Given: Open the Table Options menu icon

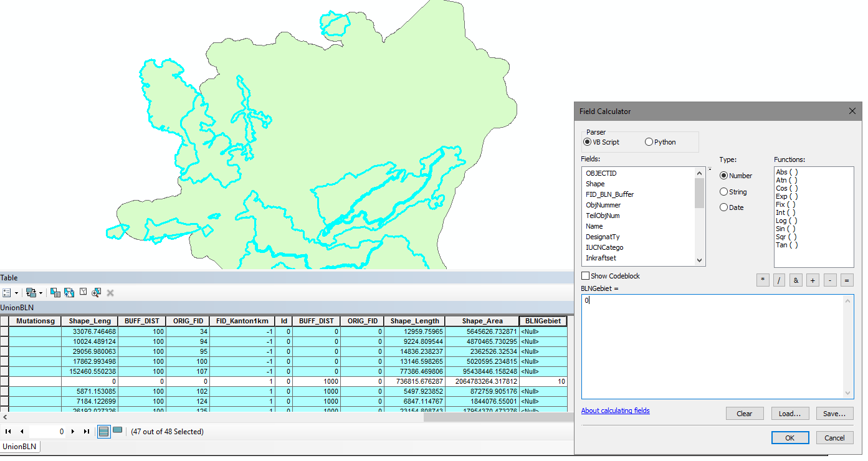Looking at the screenshot, I should (x=7, y=292).
